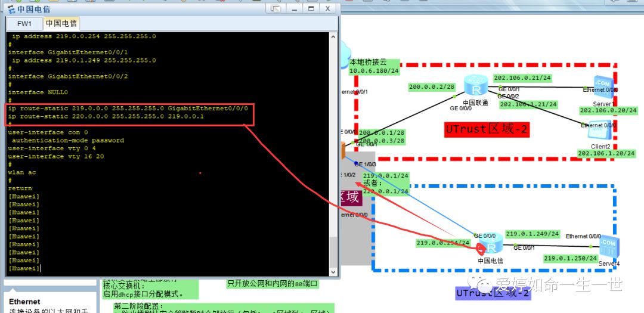
Task: Click the purple UTrust区域-2 zone label
Action: tap(493, 293)
